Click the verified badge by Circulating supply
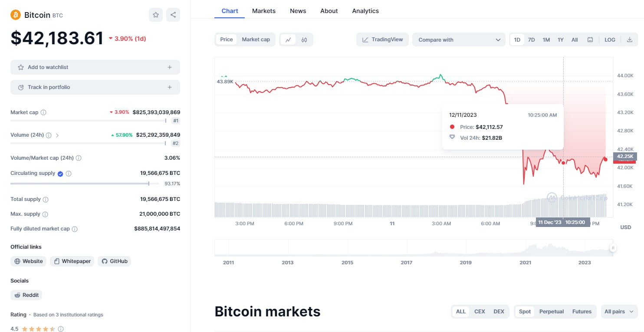Screen dimensions: 644x332 [x=60, y=174]
